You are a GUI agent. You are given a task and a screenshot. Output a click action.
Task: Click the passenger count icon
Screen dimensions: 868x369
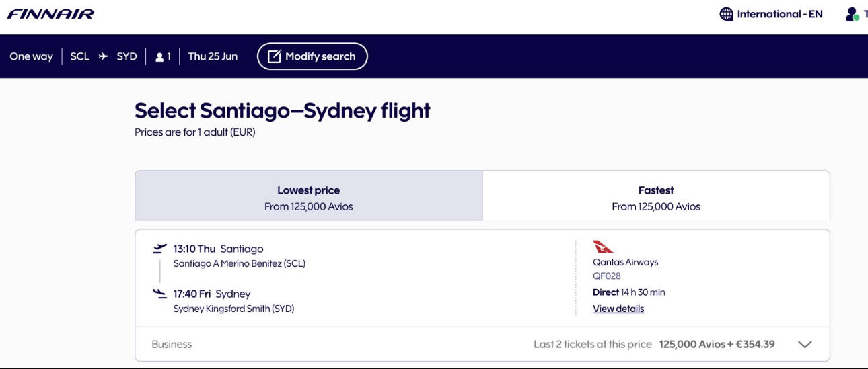159,57
